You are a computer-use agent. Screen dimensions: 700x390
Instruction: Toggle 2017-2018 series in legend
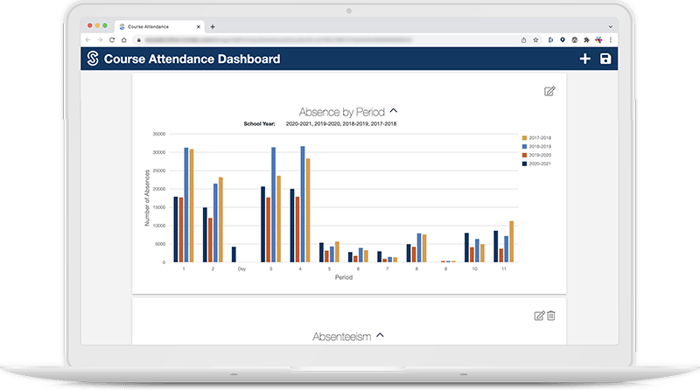click(536, 138)
